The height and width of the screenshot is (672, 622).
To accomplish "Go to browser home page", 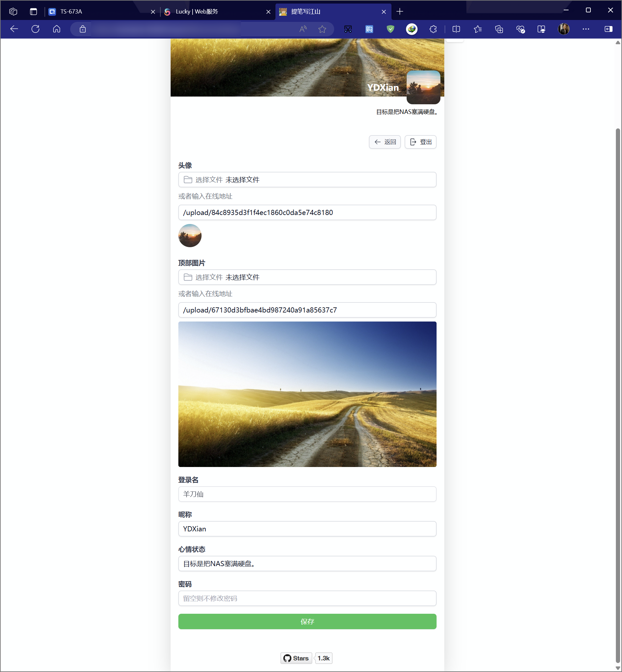I will coord(57,29).
